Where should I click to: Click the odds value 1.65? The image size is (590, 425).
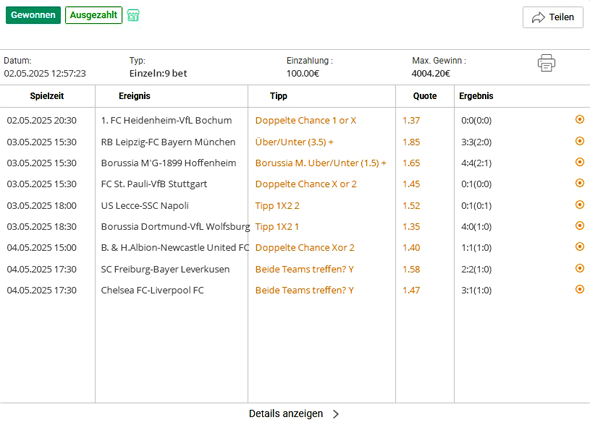coord(411,163)
